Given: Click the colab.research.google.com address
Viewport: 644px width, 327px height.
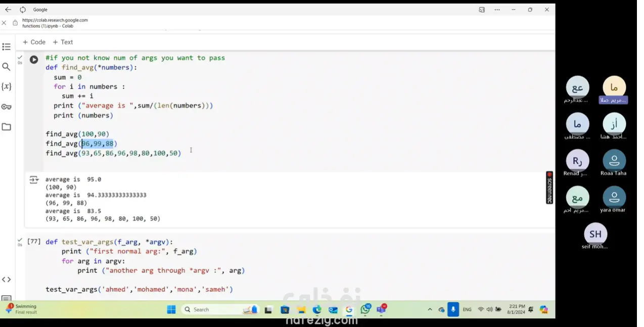Looking at the screenshot, I should click(x=55, y=20).
